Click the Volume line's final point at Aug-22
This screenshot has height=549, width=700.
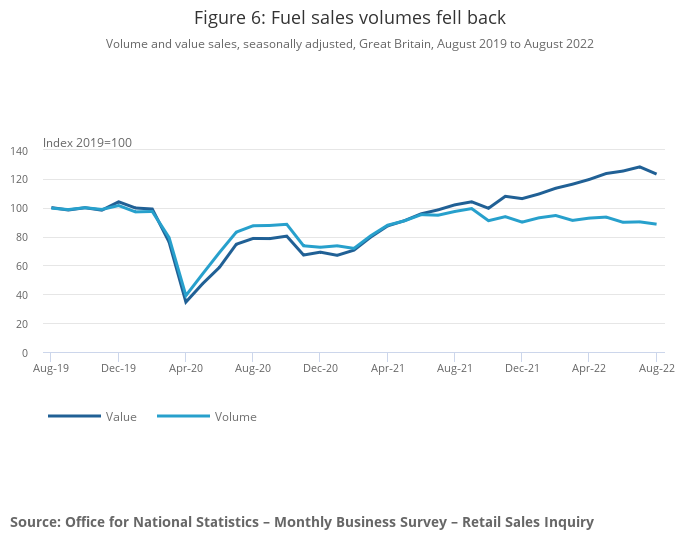(656, 224)
